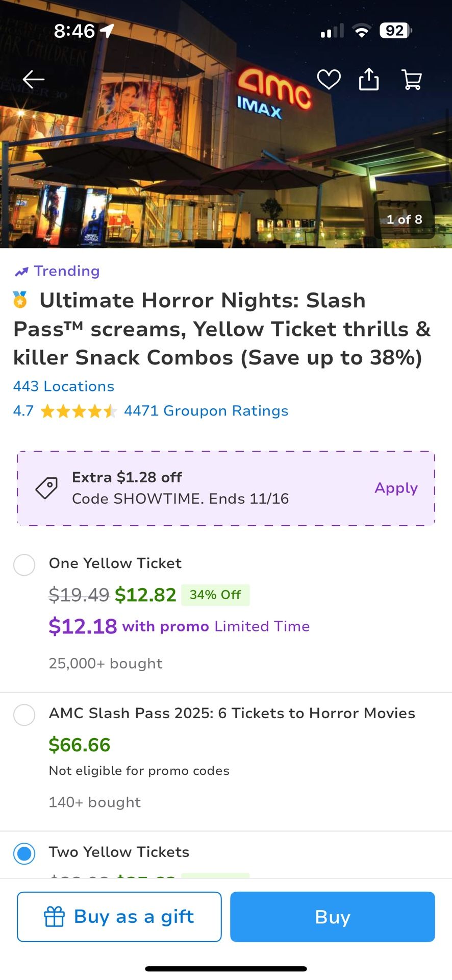Tap the promo tag icon
This screenshot has width=452, height=980.
click(x=46, y=488)
